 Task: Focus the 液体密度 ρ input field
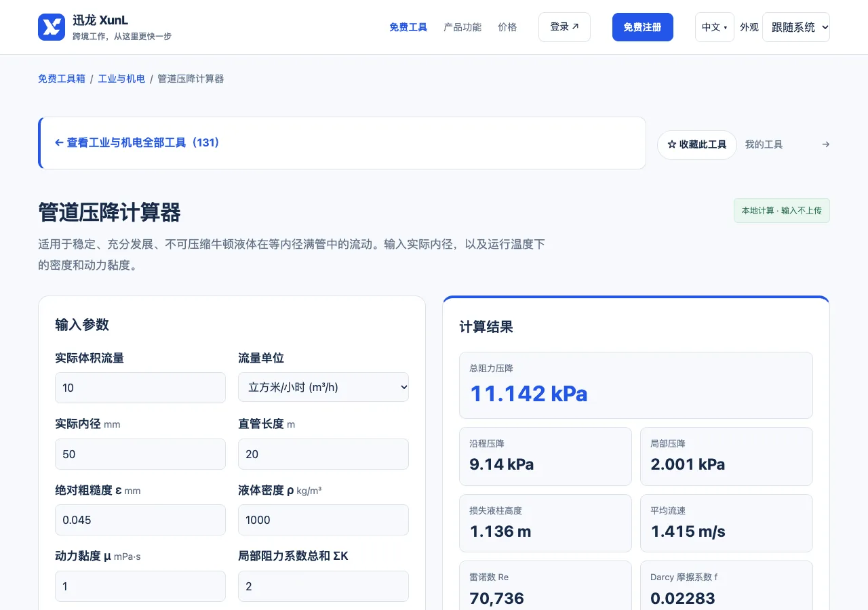point(323,520)
